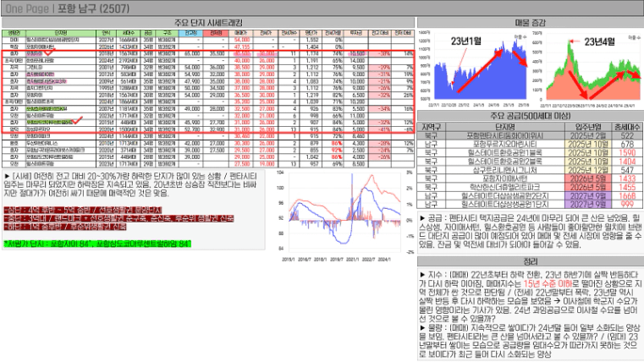Select the '52,700' peak price cell
Viewport: 644px width, 362px height.
190,129
